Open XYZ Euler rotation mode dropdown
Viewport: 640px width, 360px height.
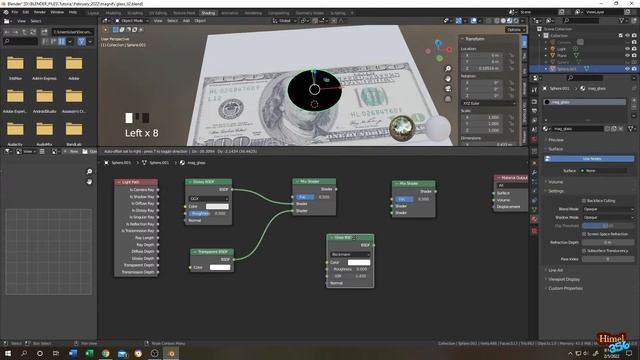tap(489, 103)
